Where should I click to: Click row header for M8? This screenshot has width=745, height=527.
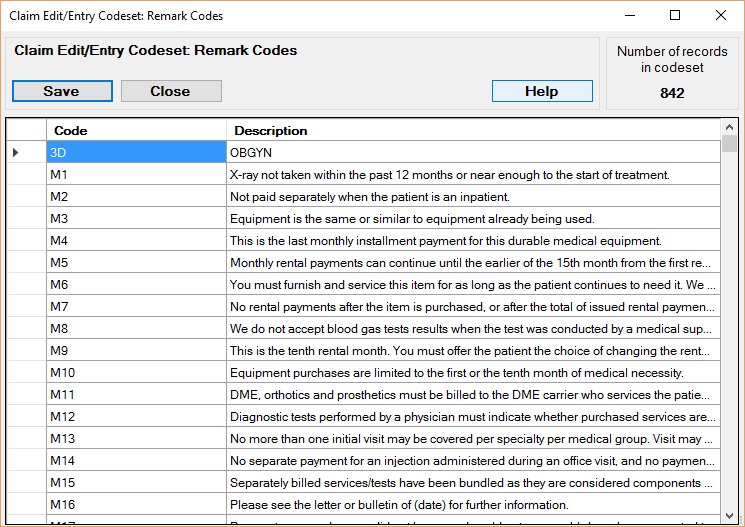point(26,329)
